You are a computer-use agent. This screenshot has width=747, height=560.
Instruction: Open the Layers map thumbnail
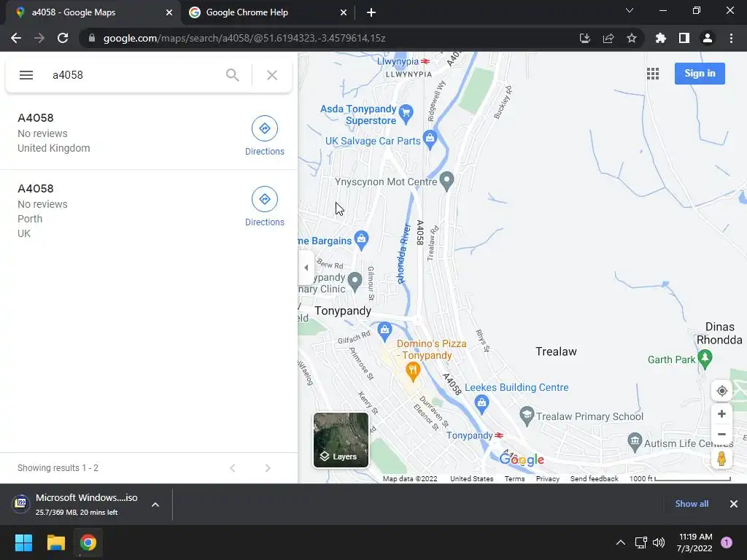341,440
